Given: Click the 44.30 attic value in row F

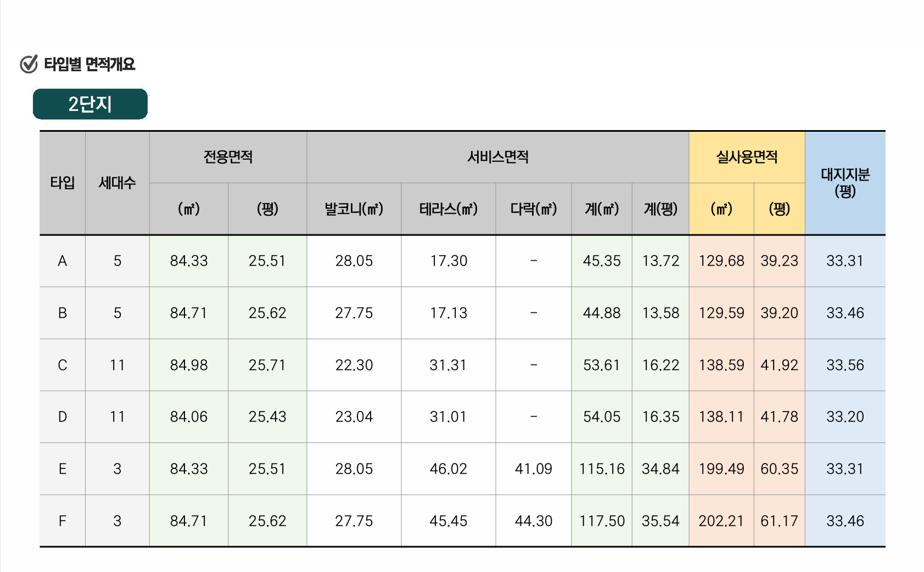Looking at the screenshot, I should tap(533, 521).
